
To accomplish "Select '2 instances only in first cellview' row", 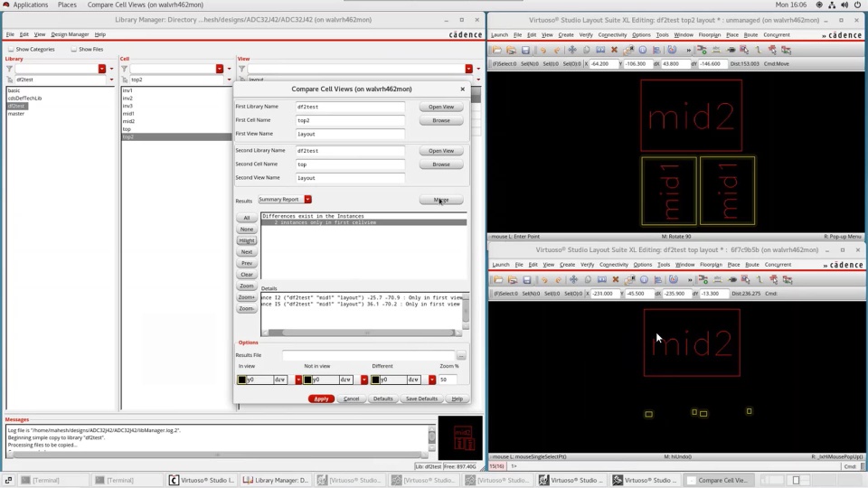I will pyautogui.click(x=363, y=222).
